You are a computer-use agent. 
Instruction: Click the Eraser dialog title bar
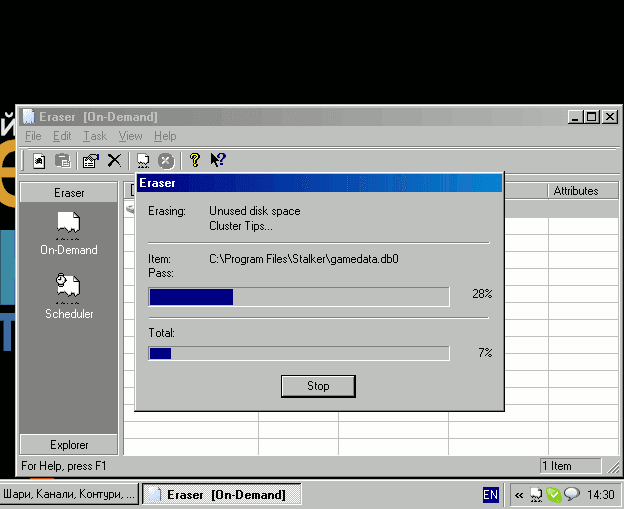(x=319, y=183)
